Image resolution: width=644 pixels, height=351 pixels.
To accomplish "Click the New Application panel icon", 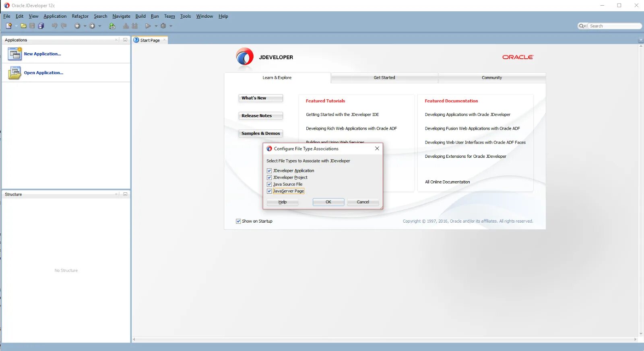I will 14,54.
